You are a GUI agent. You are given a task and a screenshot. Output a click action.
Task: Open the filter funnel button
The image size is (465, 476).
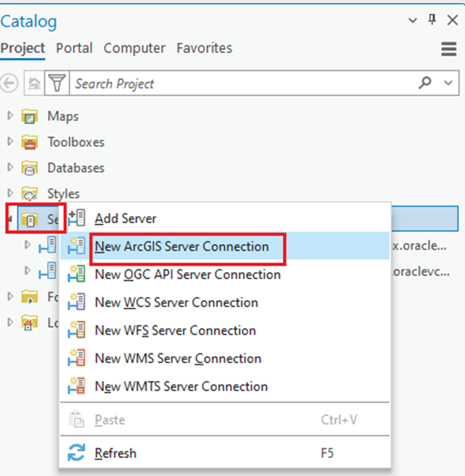pos(57,83)
